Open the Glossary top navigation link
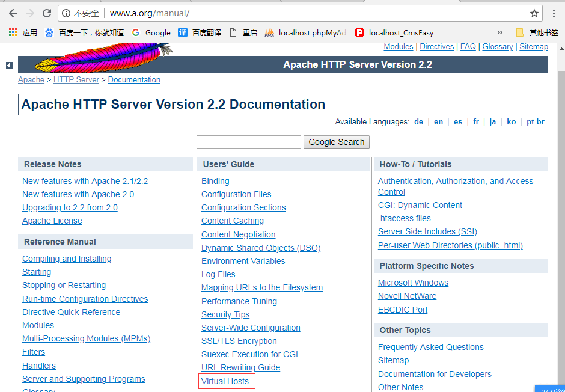Viewport: 565px width, 392px height. point(498,47)
